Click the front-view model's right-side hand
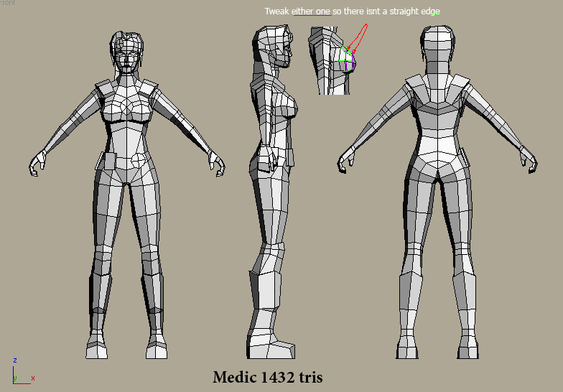Viewport: 563px width, 392px height. coord(216,162)
